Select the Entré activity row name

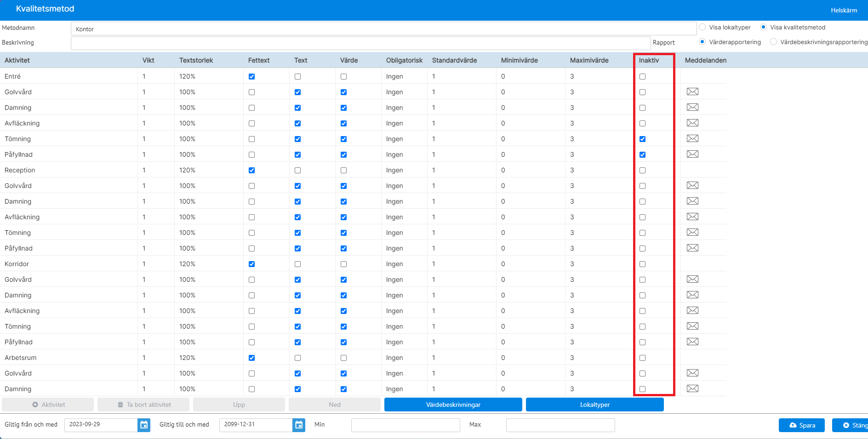[12, 76]
